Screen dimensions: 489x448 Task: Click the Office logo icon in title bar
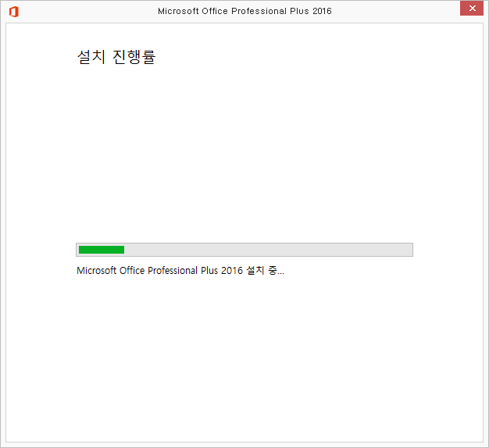pyautogui.click(x=14, y=12)
